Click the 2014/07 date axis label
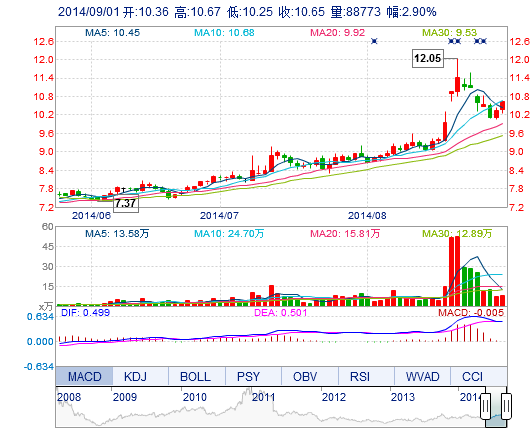This screenshot has height=434, width=532. click(x=219, y=215)
